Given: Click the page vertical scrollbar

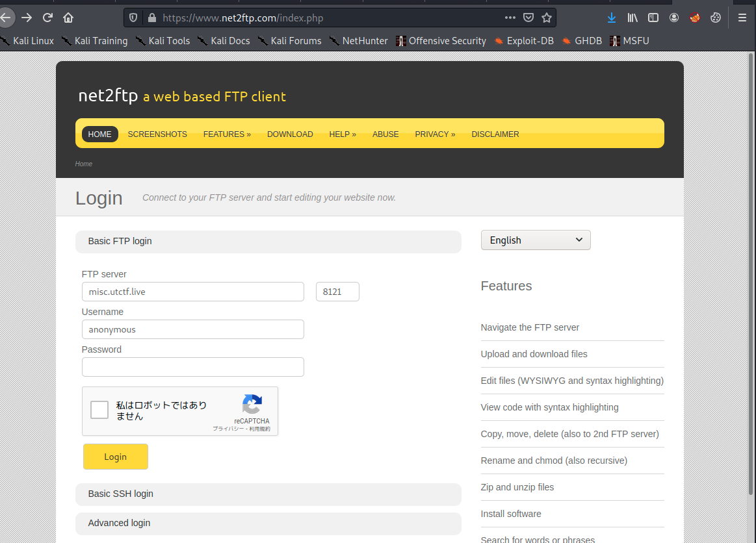Looking at the screenshot, I should pos(751,275).
